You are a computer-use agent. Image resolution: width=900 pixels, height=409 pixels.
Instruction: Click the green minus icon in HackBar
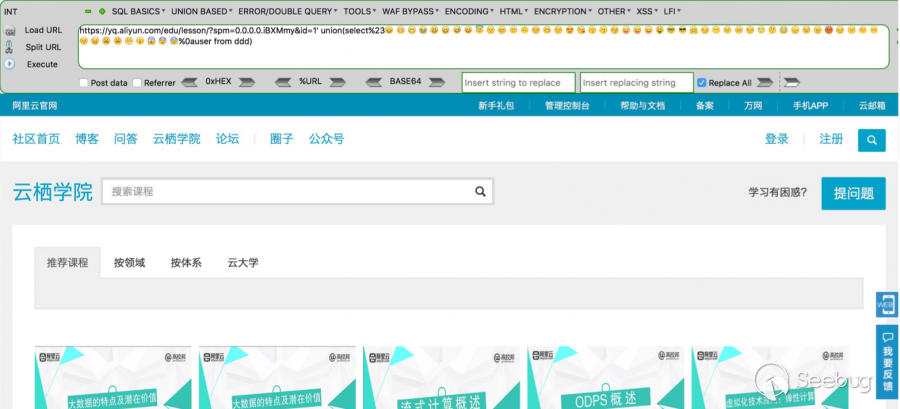click(x=88, y=11)
